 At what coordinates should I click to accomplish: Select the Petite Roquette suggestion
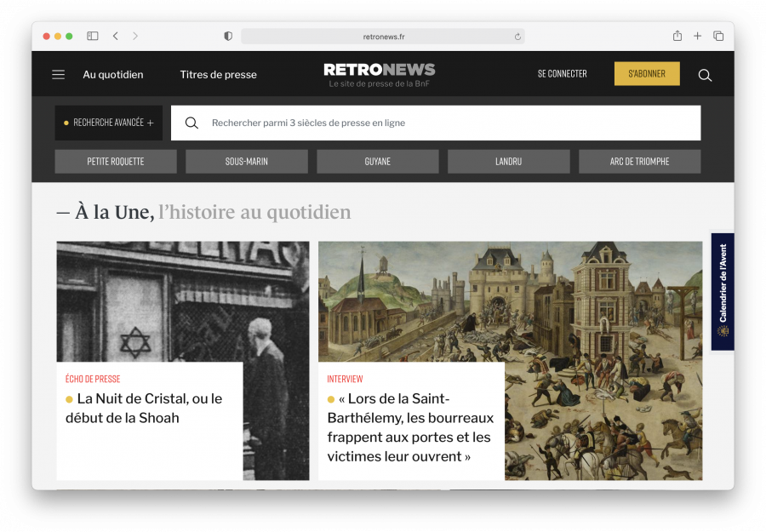pyautogui.click(x=116, y=162)
